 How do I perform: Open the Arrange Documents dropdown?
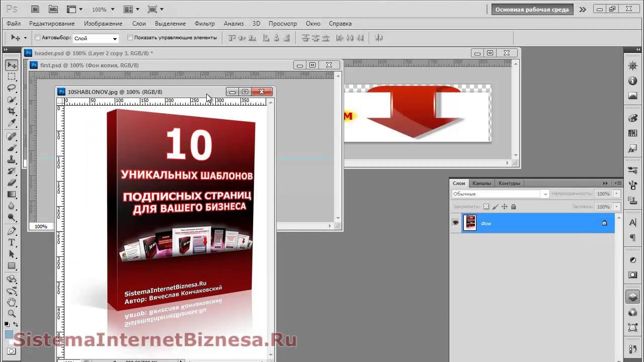click(132, 9)
